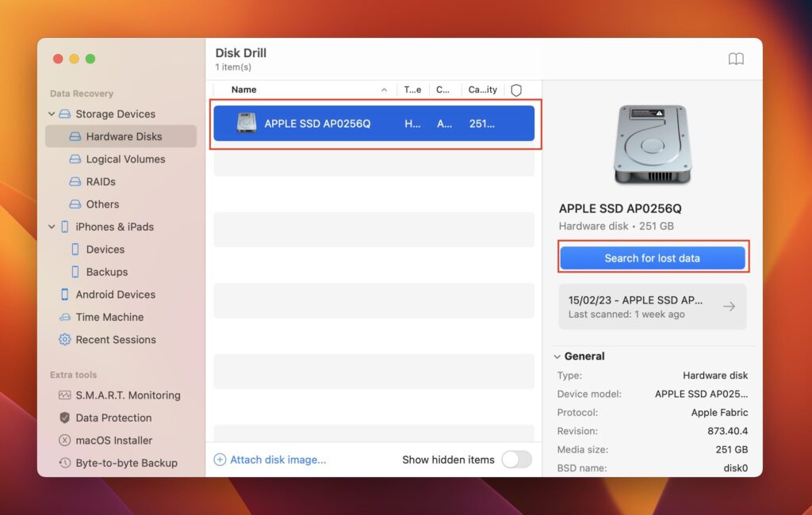Screen dimensions: 812x515
Task: Click the S.M.A.R.T. Monitoring chart icon
Action: point(65,395)
